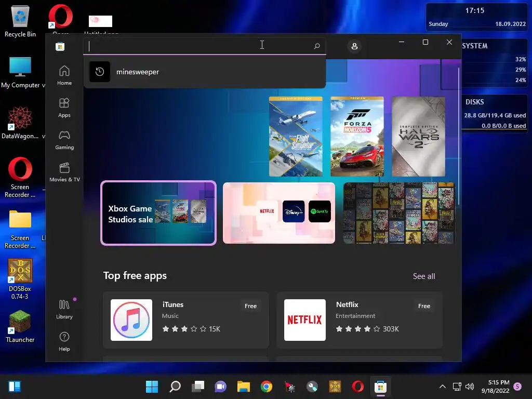Image resolution: width=532 pixels, height=399 pixels.
Task: Open the TLauncher desktop shortcut
Action: point(20,326)
